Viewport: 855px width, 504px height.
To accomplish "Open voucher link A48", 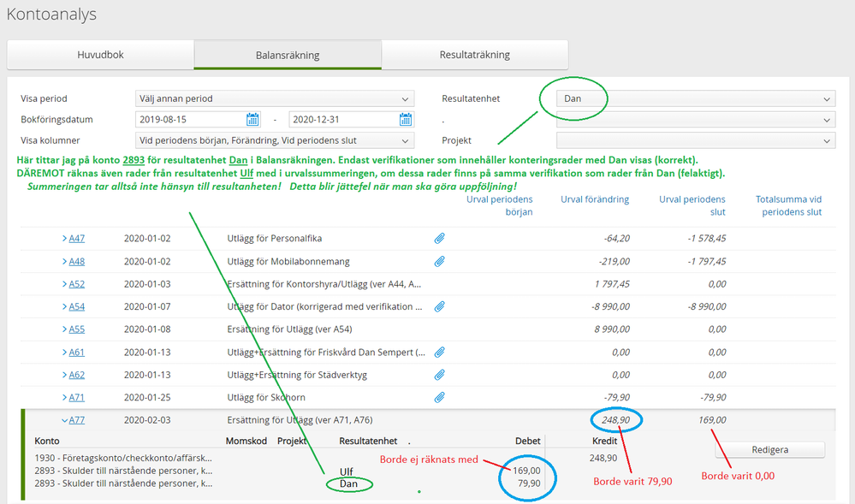I will 77,261.
